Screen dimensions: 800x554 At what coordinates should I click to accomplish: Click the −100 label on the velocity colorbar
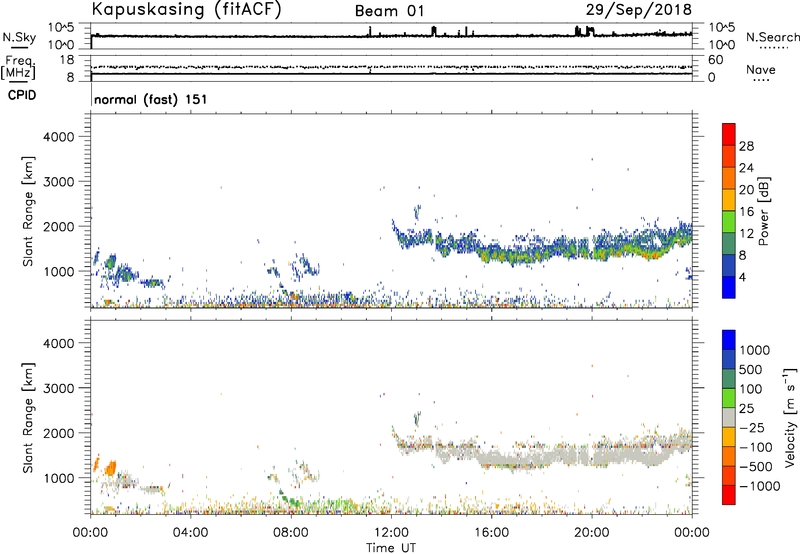[756, 447]
